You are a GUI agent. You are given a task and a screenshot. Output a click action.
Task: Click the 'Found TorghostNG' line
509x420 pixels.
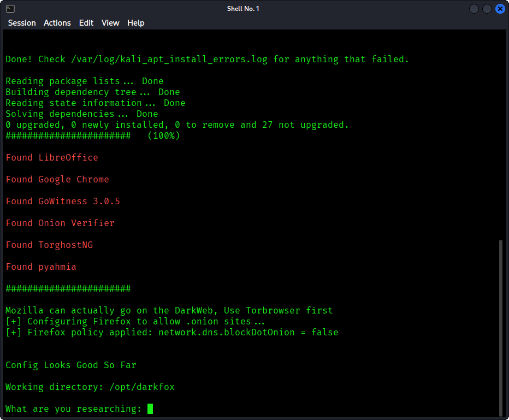49,245
